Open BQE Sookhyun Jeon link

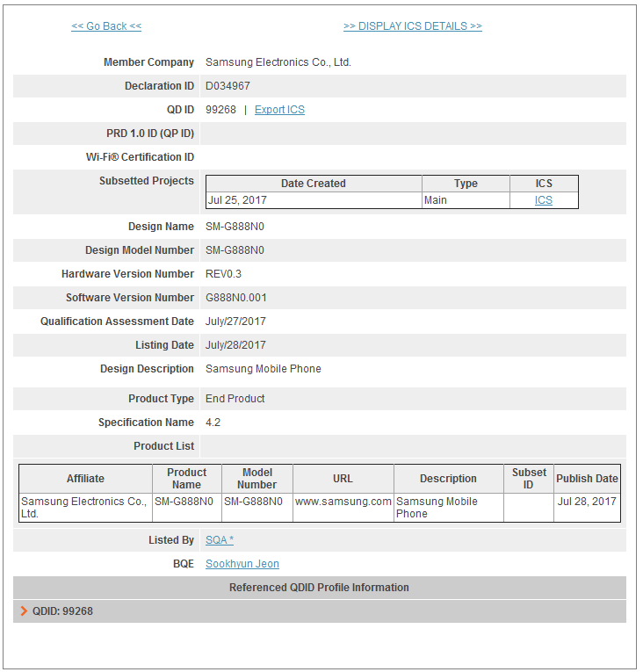point(242,564)
